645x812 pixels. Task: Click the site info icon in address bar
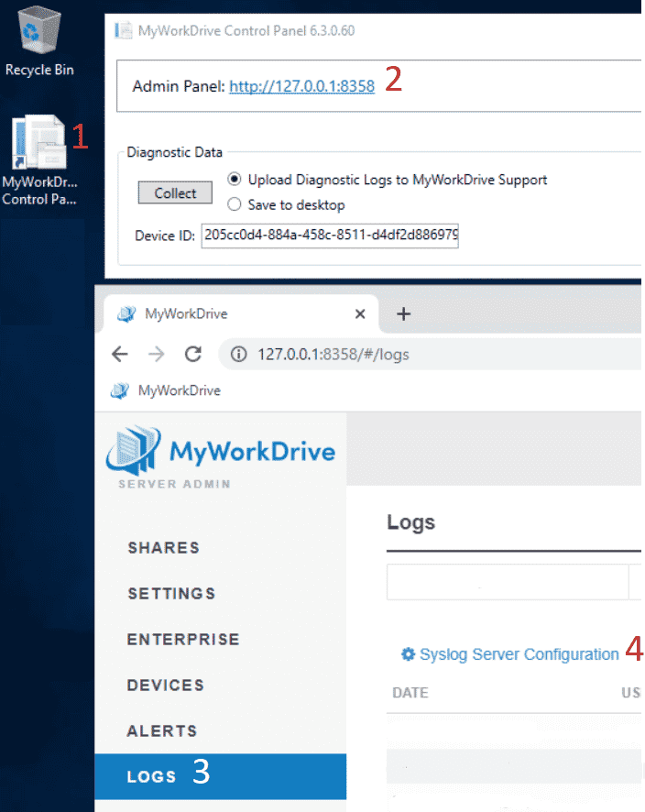pos(239,354)
